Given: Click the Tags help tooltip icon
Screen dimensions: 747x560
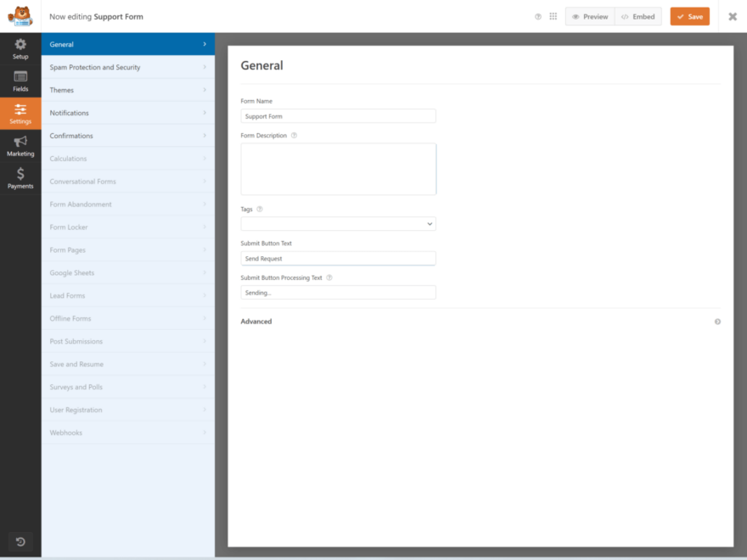Looking at the screenshot, I should 259,209.
